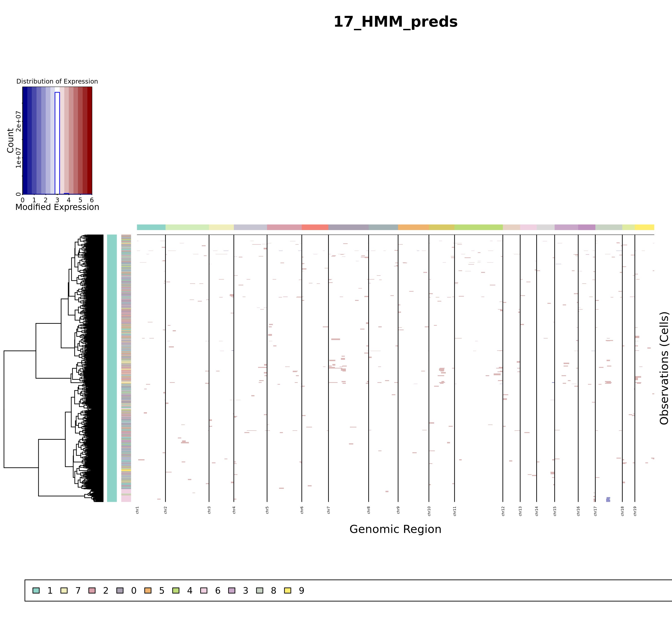Viewport: 672px width, 623px height.
Task: Click the chr12 axis label
Action: 503,511
